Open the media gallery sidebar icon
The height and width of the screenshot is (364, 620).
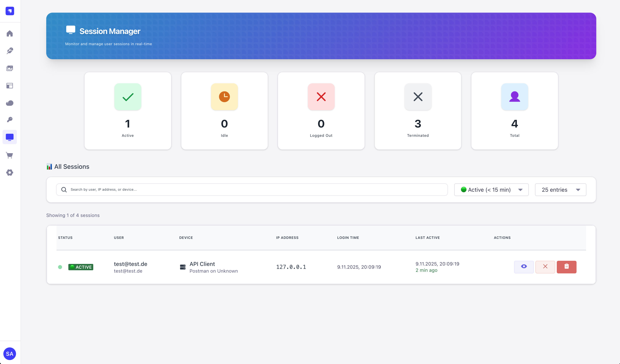click(x=10, y=68)
